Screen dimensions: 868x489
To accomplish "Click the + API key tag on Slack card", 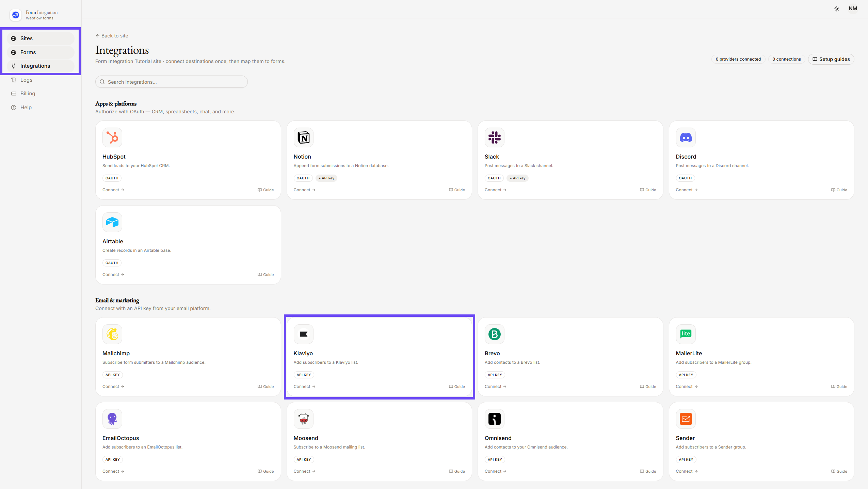I will (517, 178).
